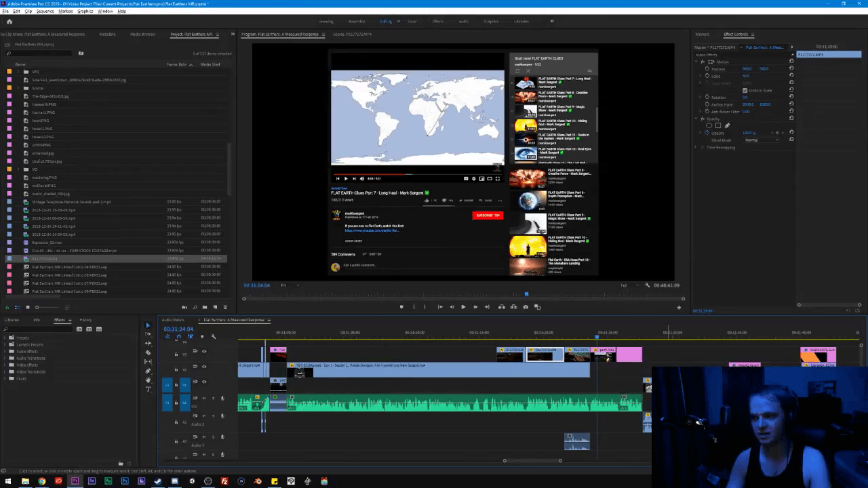Image resolution: width=868 pixels, height=488 pixels.
Task: Select the Track Select Forward tool
Action: pos(148,334)
